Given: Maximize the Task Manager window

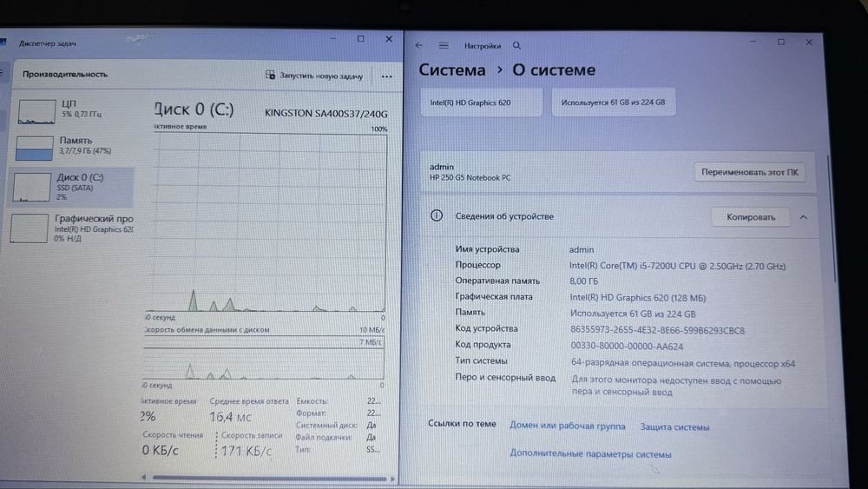Looking at the screenshot, I should point(361,39).
